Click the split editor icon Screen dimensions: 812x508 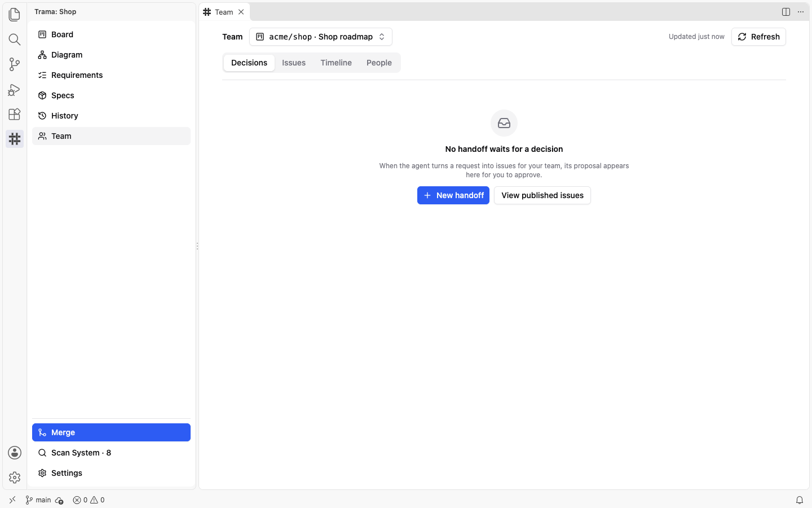click(786, 12)
